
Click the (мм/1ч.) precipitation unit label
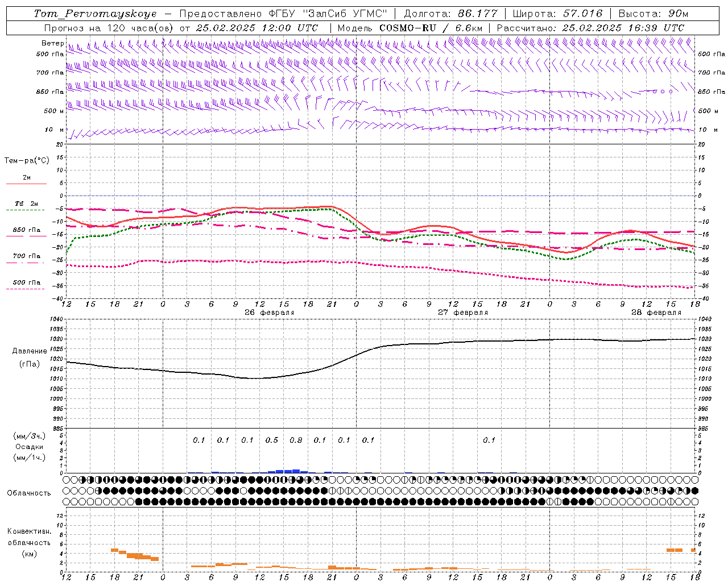pyautogui.click(x=30, y=458)
